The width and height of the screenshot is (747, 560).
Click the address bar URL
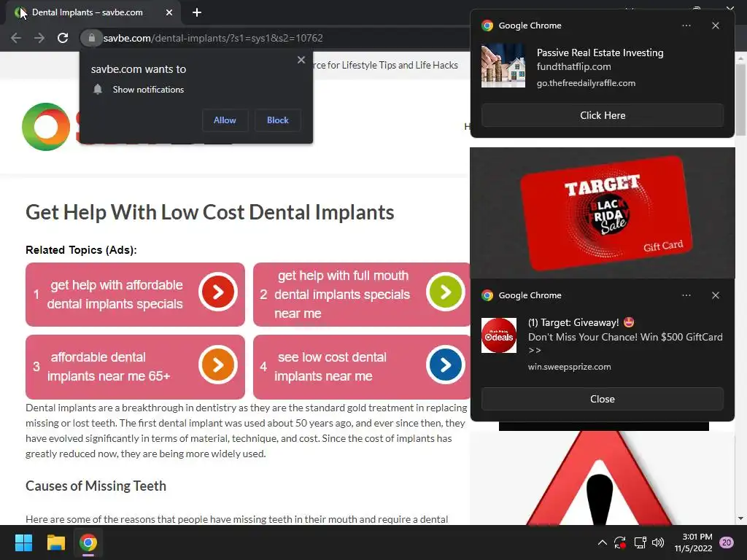[x=213, y=38]
